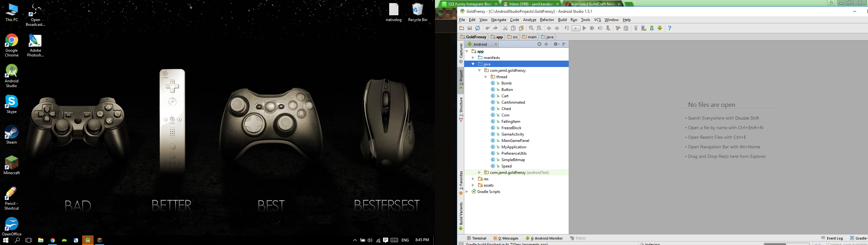Expand Gradle Scripts node
Image resolution: width=868 pixels, height=245 pixels.
(467, 192)
